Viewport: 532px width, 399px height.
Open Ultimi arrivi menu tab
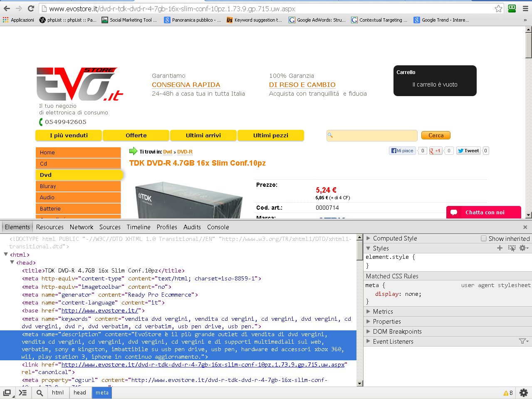click(203, 135)
